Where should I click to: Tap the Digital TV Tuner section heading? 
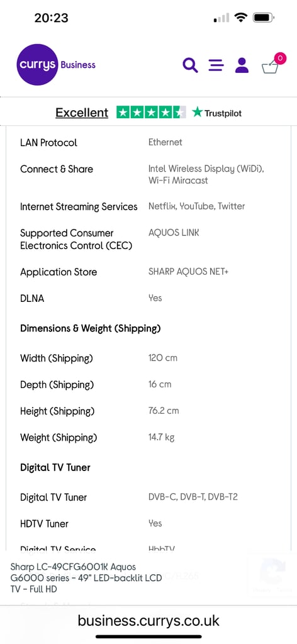pos(55,467)
